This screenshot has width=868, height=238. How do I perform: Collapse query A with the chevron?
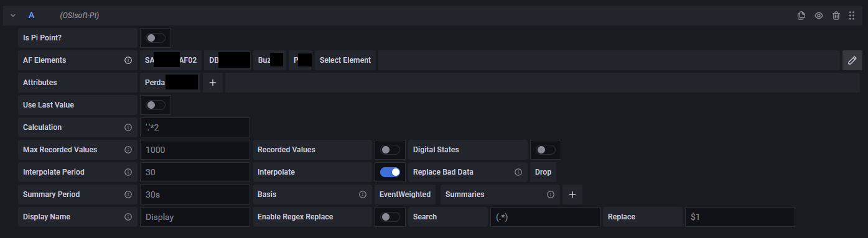(x=13, y=16)
